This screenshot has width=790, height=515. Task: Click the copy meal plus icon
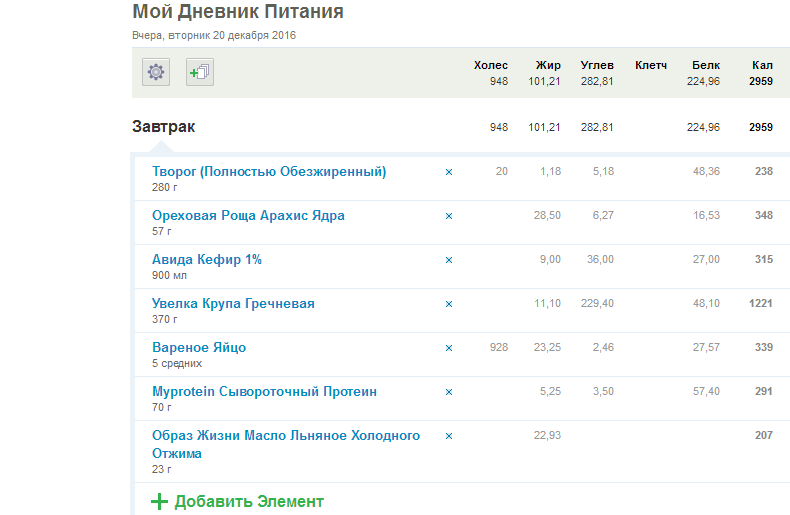click(x=200, y=72)
